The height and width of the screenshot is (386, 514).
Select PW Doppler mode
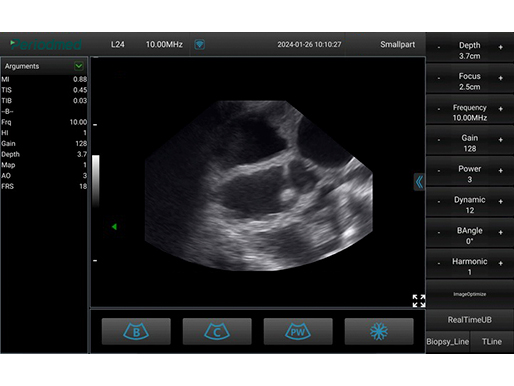298,331
